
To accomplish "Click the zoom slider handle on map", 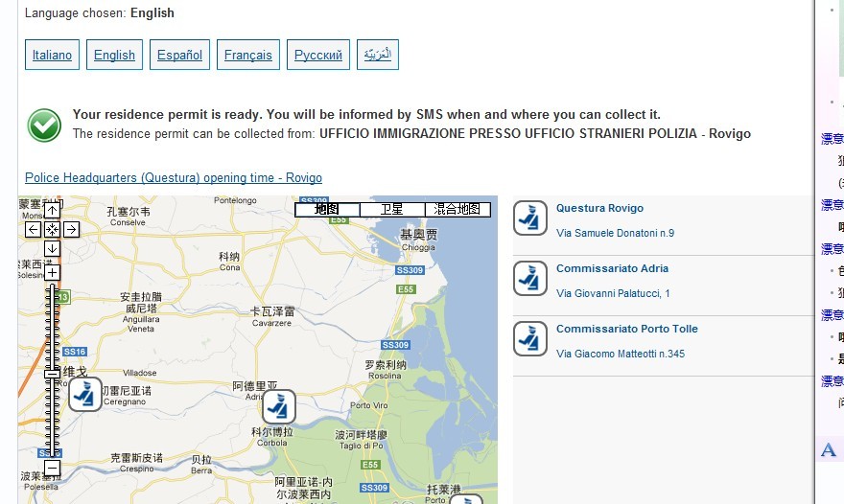I will (x=52, y=373).
